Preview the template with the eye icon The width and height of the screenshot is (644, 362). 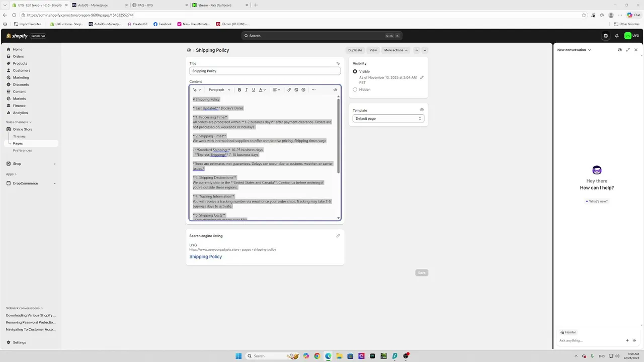(x=422, y=110)
